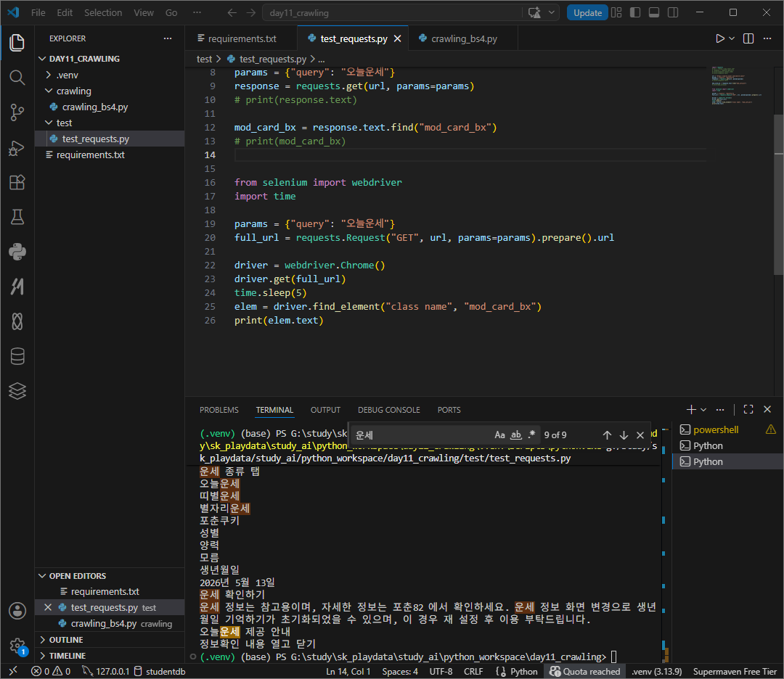Toggle Match Case in terminal find
The height and width of the screenshot is (679, 784).
(x=499, y=435)
